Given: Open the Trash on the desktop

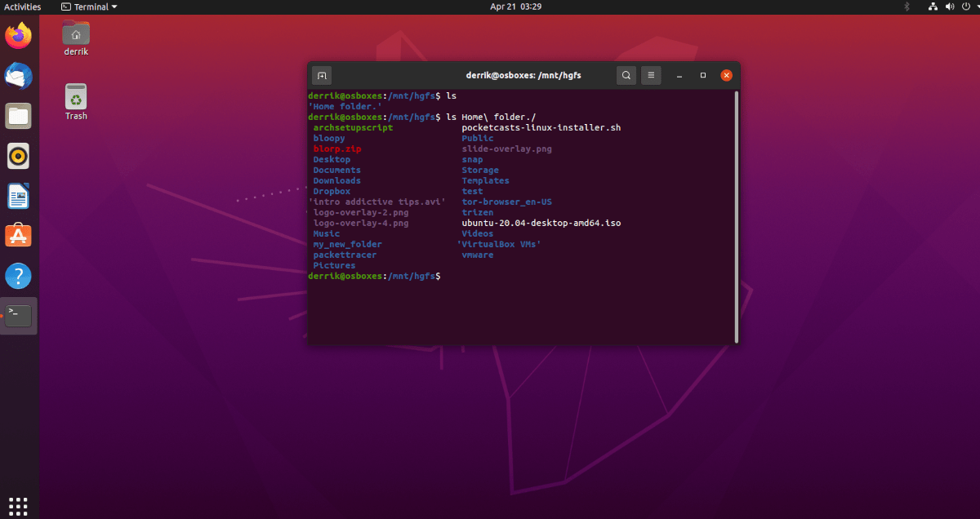Looking at the screenshot, I should [75, 98].
